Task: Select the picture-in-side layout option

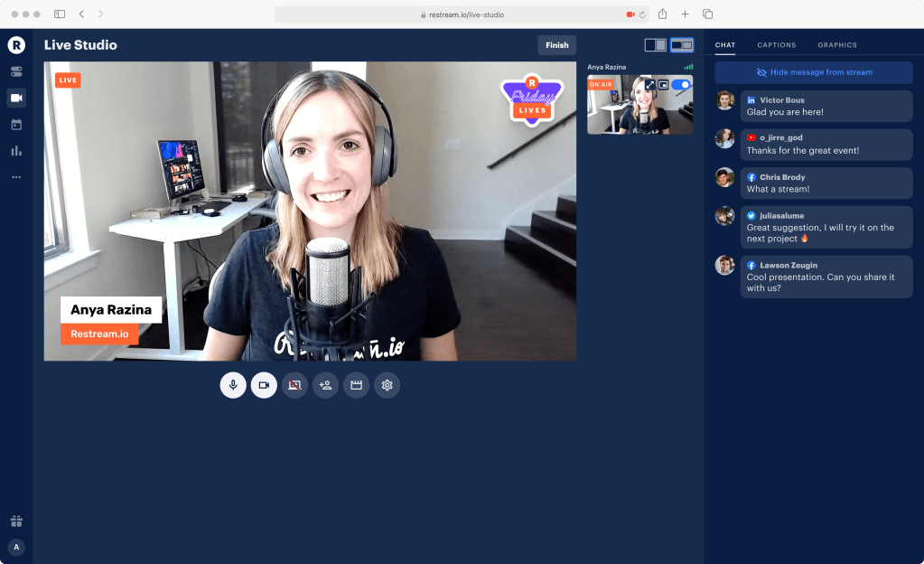Action: pyautogui.click(x=682, y=45)
